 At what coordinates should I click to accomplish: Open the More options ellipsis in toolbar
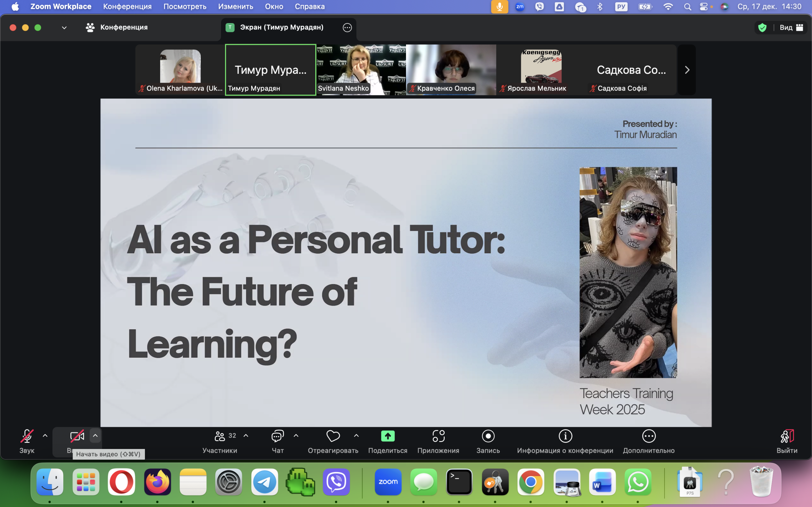click(x=649, y=436)
